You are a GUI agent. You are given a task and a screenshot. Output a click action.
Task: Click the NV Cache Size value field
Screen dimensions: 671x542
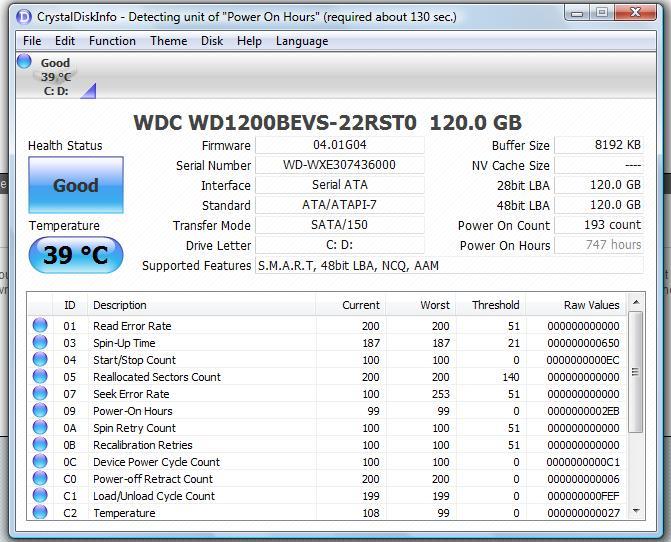point(599,165)
